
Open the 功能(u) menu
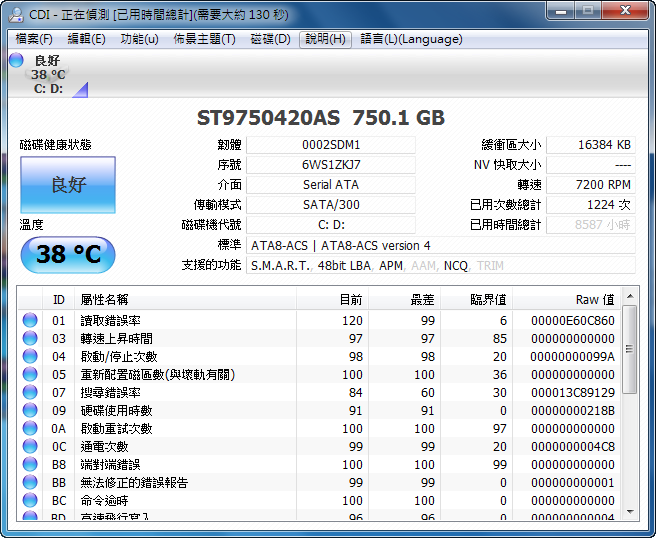139,39
